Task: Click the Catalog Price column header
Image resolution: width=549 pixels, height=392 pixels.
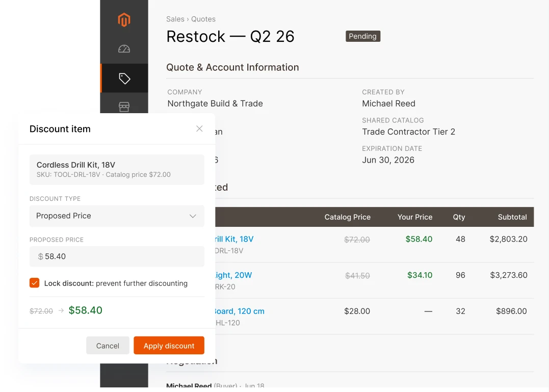Action: pyautogui.click(x=347, y=217)
